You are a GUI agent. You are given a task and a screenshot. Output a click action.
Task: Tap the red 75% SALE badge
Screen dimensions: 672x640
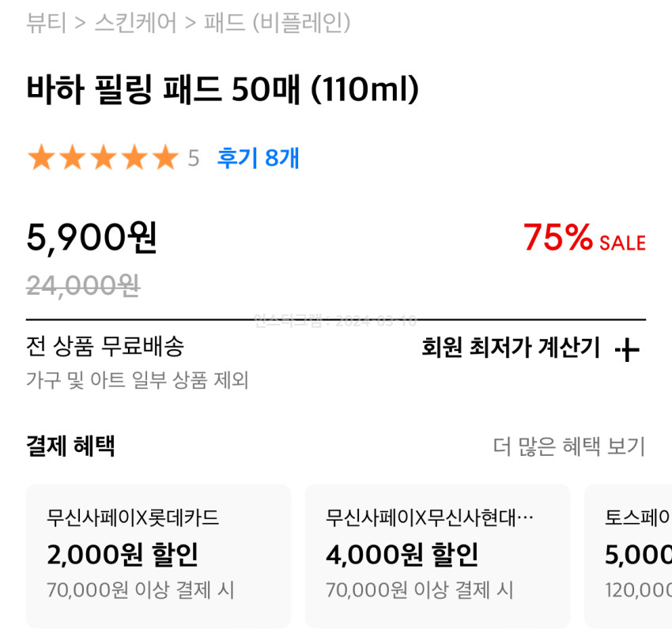(x=584, y=238)
